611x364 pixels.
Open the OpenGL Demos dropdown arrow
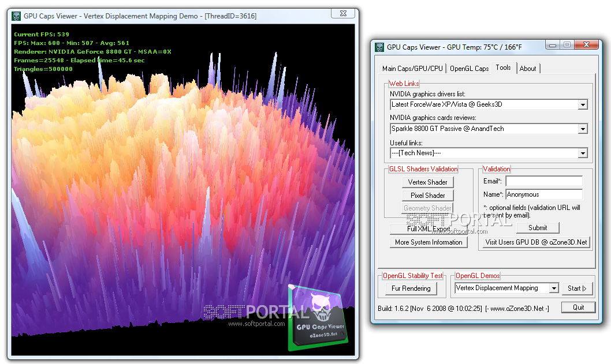click(554, 288)
